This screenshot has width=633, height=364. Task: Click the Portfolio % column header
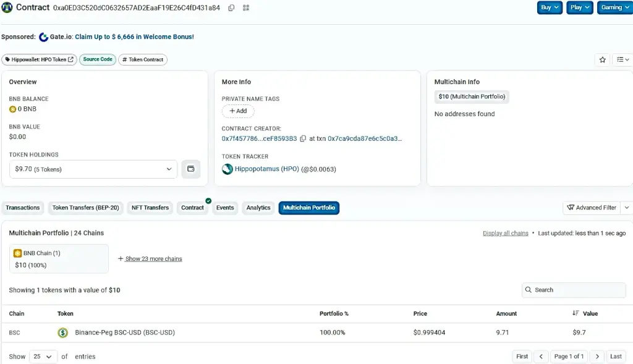(334, 313)
